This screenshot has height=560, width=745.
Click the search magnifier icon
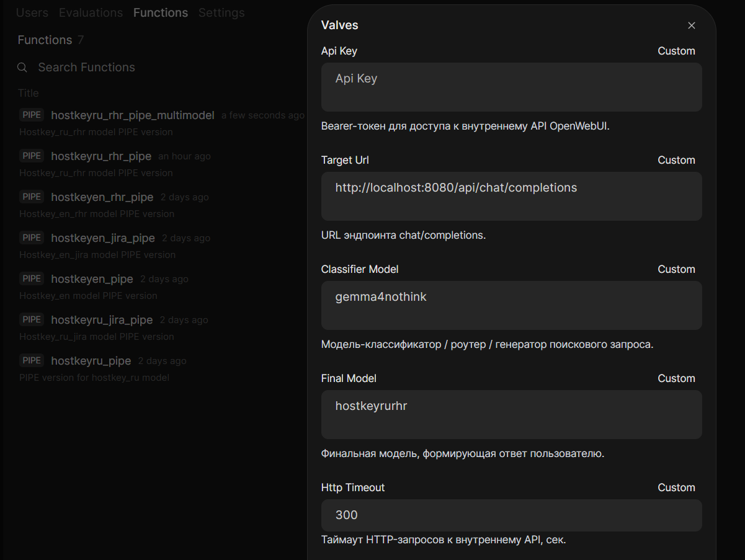pyautogui.click(x=22, y=68)
